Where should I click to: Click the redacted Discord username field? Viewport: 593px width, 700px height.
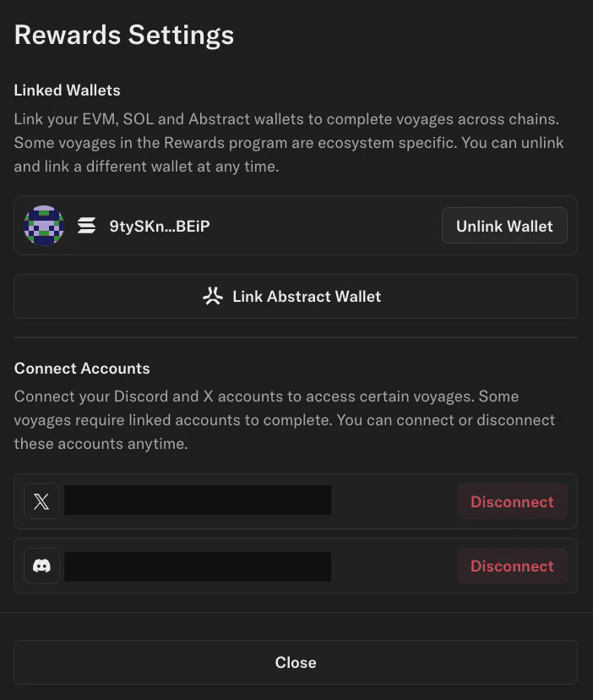point(198,566)
